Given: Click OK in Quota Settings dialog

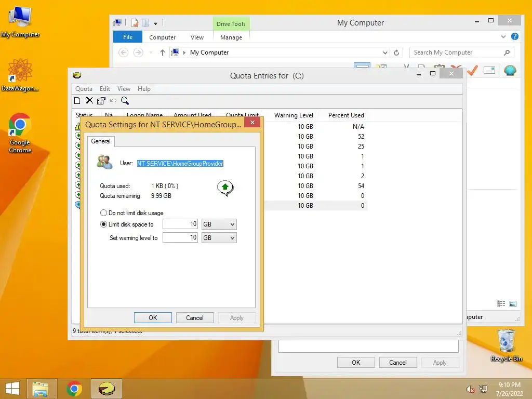Looking at the screenshot, I should point(153,317).
